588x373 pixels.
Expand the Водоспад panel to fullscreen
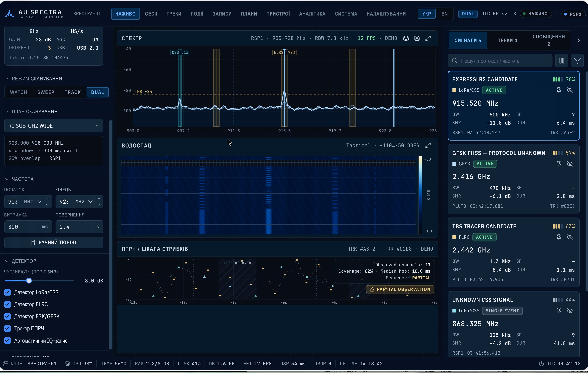click(428, 145)
